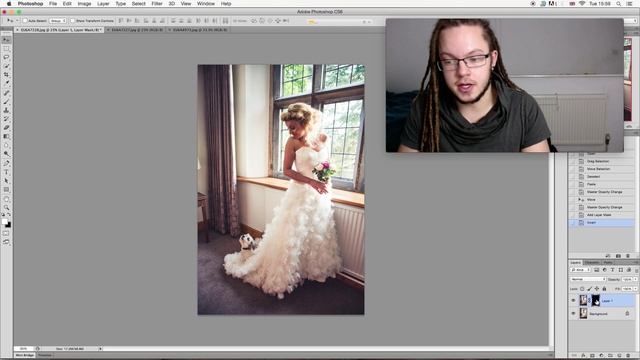Click the layer mask thumbnail of Layer 1
640x360 pixels.
(596, 300)
